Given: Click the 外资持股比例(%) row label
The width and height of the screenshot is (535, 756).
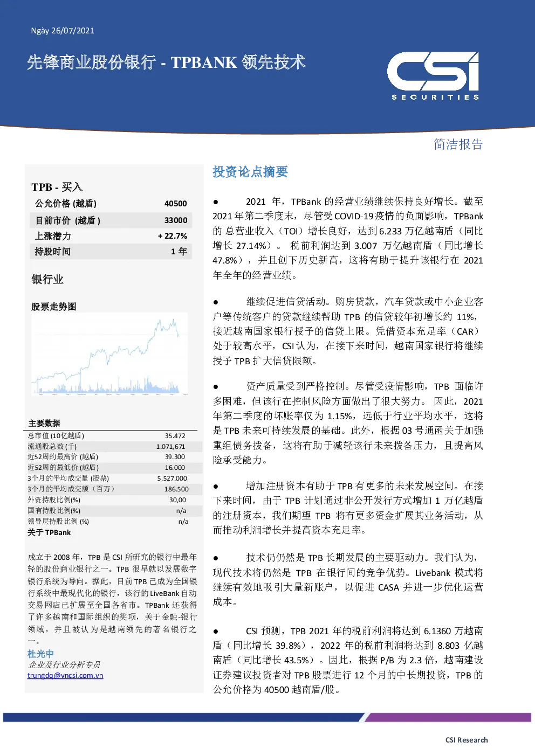Looking at the screenshot, I should pos(54,500).
